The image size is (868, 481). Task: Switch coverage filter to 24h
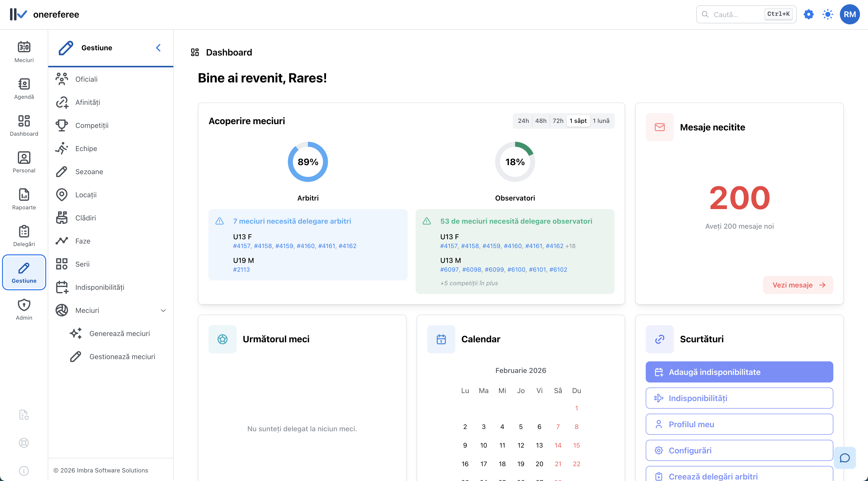[523, 121]
